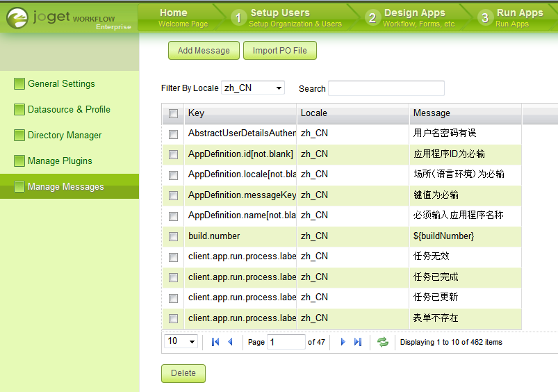Click the Joget Workflow logo
Image resolution: width=558 pixels, height=392 pixels.
(x=69, y=18)
